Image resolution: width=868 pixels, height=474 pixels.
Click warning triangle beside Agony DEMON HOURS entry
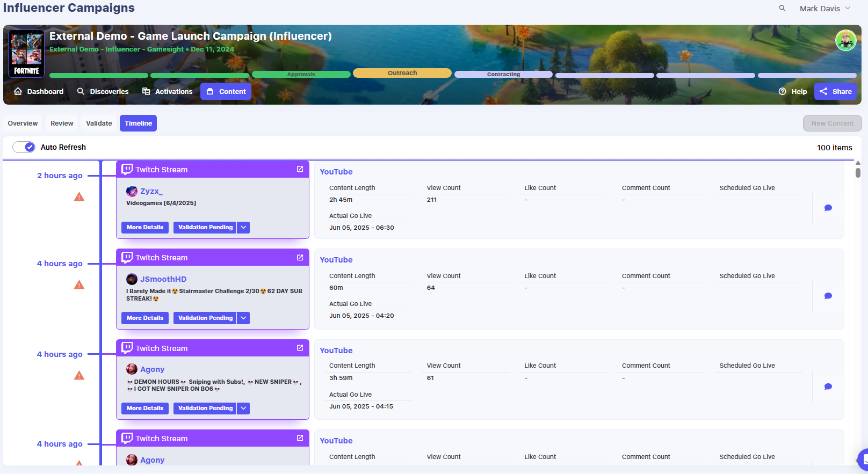click(x=79, y=376)
